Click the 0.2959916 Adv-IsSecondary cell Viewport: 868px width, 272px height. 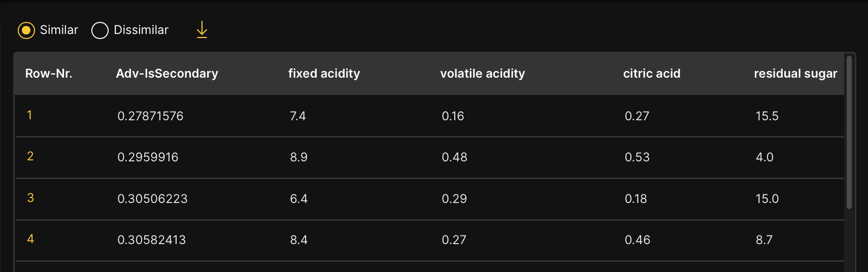tap(148, 157)
